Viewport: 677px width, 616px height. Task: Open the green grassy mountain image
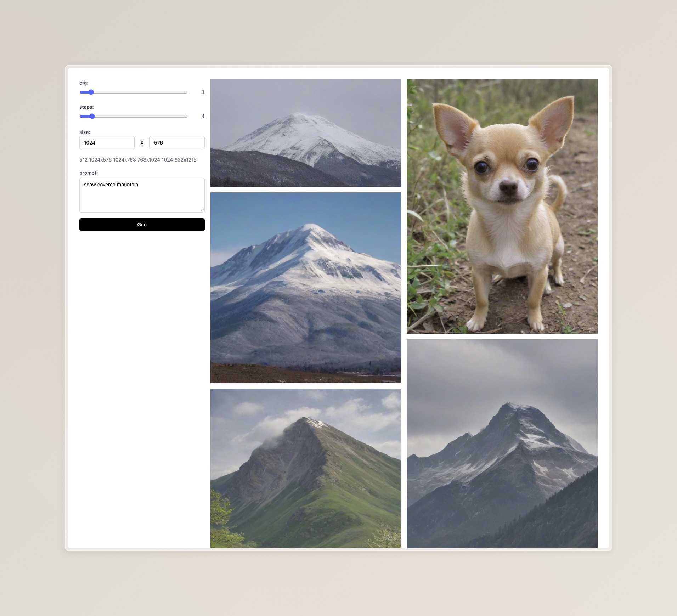click(305, 468)
